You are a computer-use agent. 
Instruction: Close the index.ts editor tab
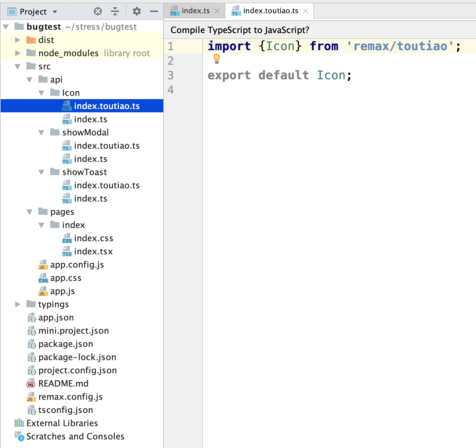click(217, 11)
